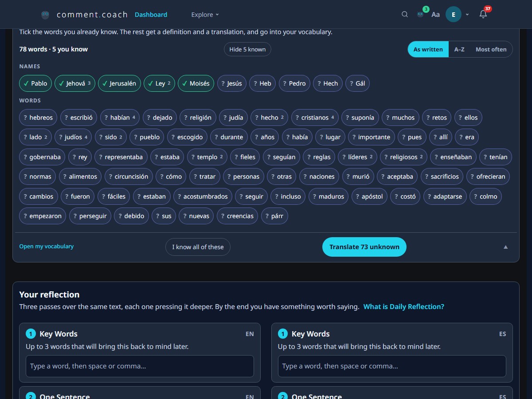Open the Explore dropdown menu
Screen dimensions: 532x399
205,15
